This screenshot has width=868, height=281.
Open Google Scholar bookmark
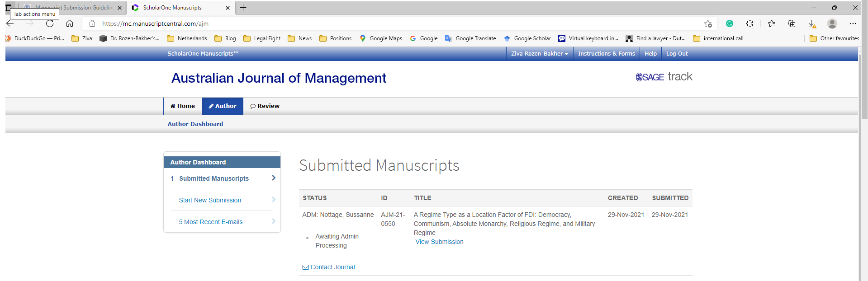tap(527, 38)
